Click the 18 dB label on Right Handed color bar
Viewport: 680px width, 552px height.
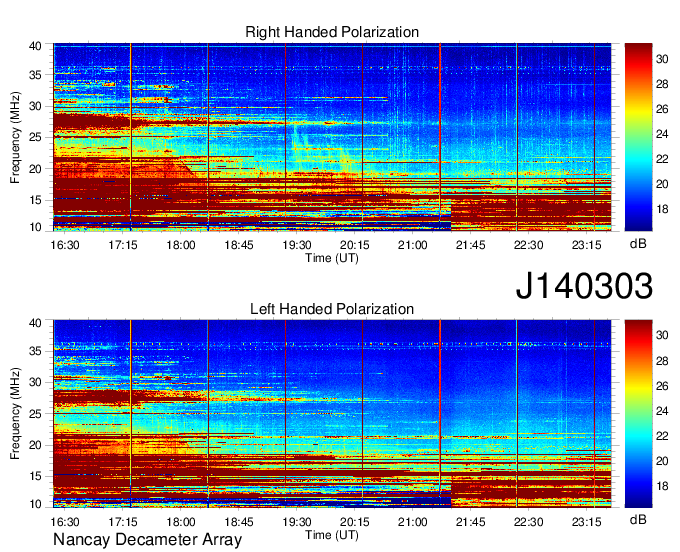click(x=662, y=209)
